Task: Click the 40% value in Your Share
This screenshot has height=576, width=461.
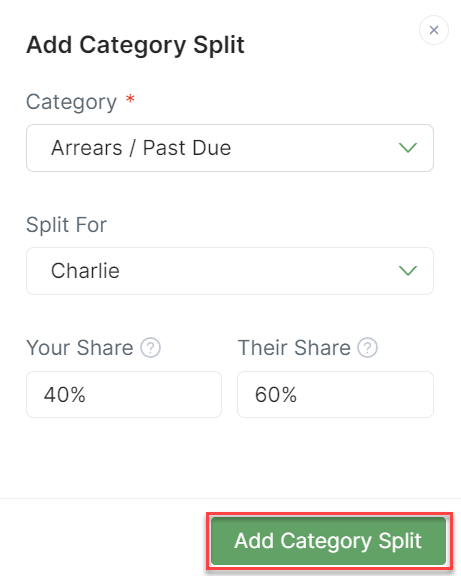Action: (65, 395)
